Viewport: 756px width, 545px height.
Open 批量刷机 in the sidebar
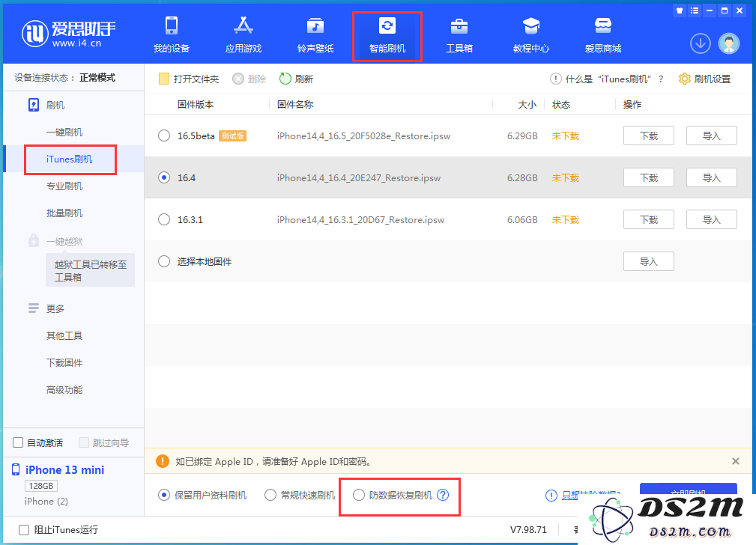[x=64, y=213]
